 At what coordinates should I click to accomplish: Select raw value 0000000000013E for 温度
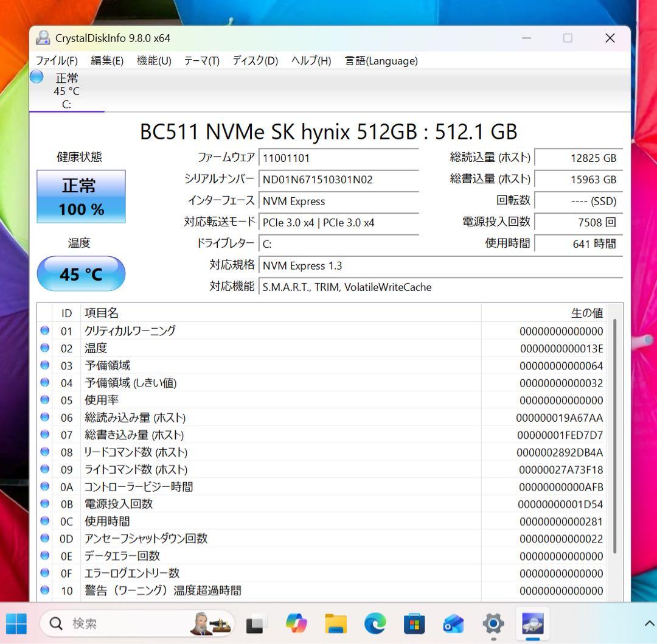[x=561, y=348]
